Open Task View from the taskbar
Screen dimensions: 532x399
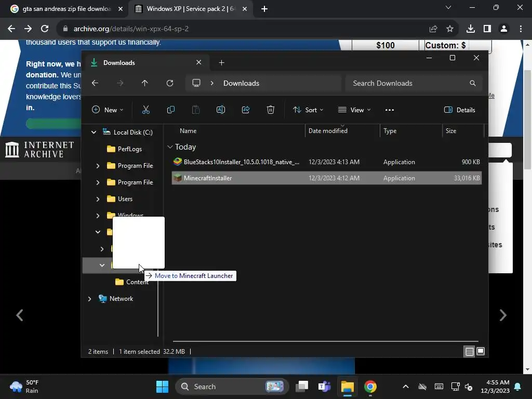302,387
